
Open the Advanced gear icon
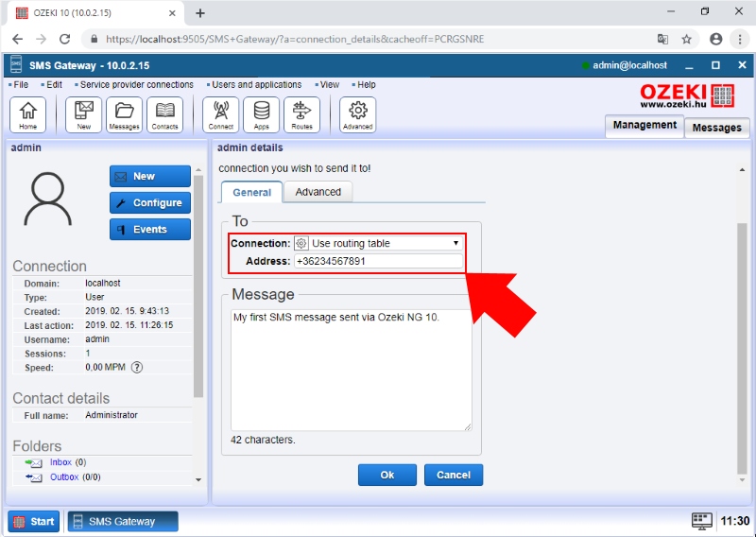358,114
